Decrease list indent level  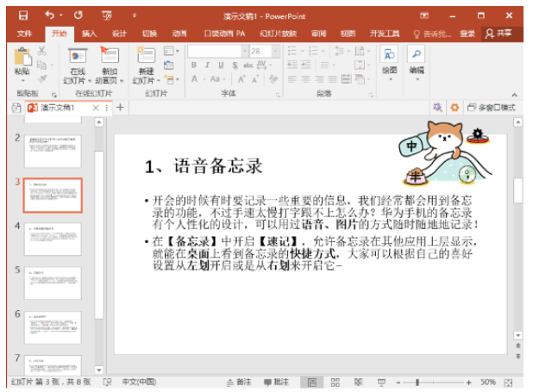[x=292, y=65]
